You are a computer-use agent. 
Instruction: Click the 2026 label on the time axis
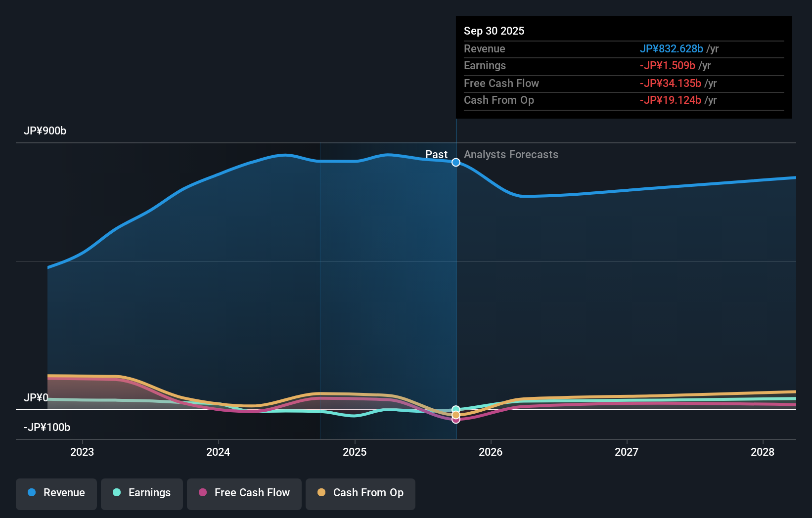tap(491, 452)
